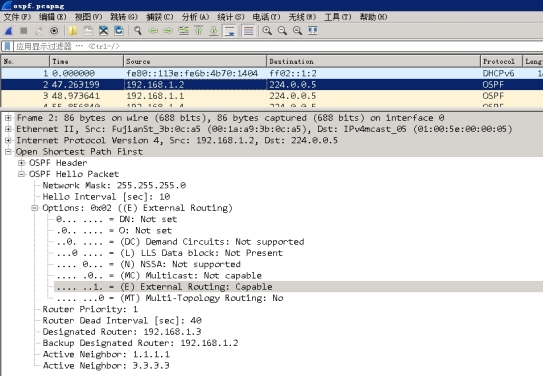Open the 电话(Y) menu

[267, 17]
